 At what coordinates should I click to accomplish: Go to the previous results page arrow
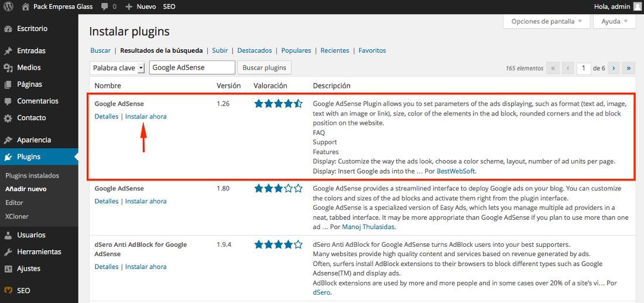click(568, 68)
